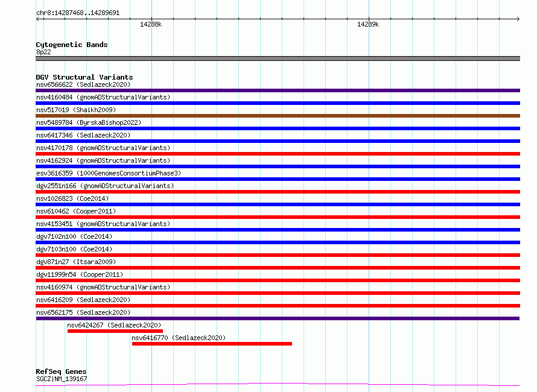This screenshot has width=537, height=392.
Task: Select variant label dgv11999n54 (Cooper2011)
Action: (x=80, y=274)
